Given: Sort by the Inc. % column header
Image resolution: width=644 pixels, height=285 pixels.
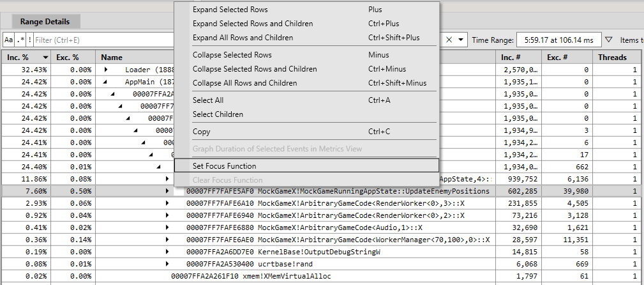Looking at the screenshot, I should point(26,58).
